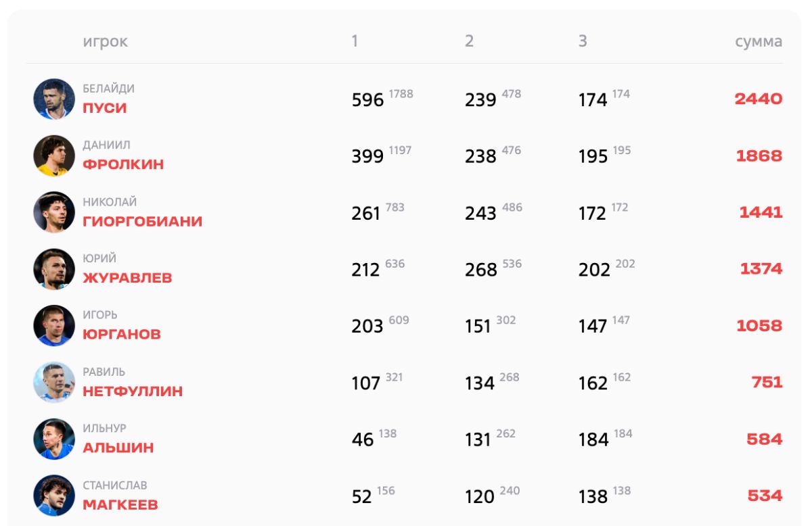Click Даниил Фролкин's avatar photo
This screenshot has width=812, height=526.
point(53,156)
